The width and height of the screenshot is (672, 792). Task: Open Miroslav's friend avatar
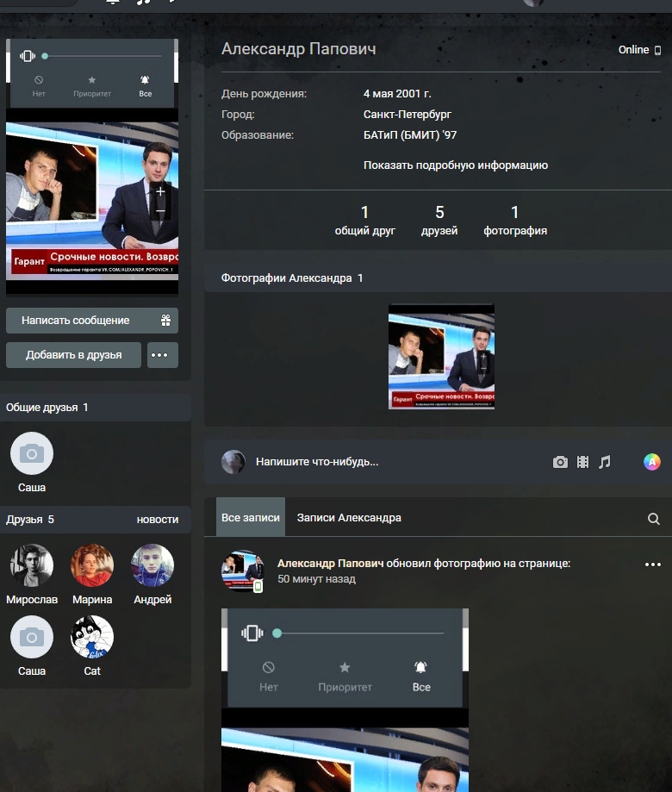32,565
